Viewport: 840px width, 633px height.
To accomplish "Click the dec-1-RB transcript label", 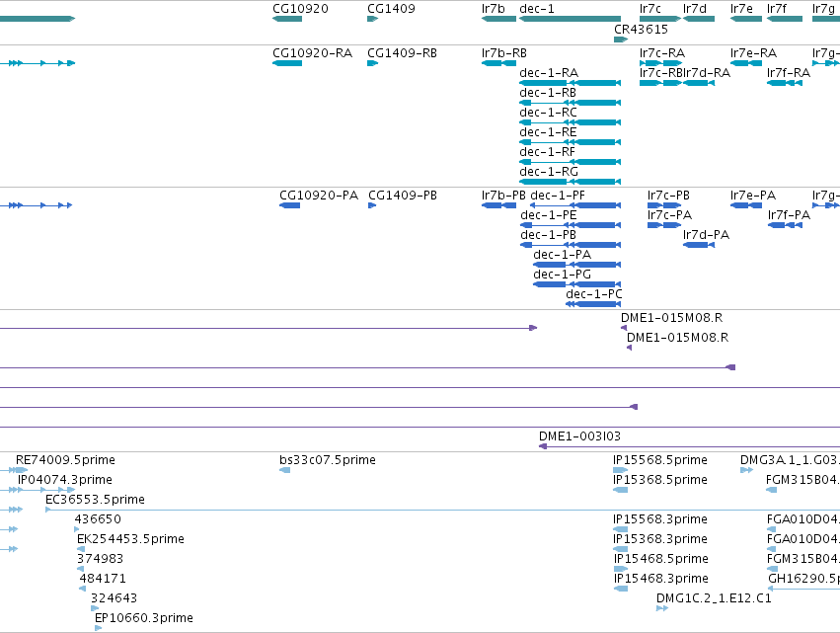I will pyautogui.click(x=548, y=93).
